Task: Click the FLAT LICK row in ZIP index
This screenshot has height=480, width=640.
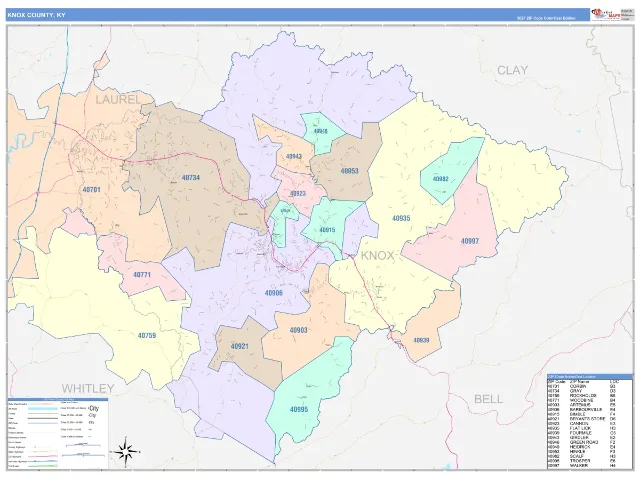Action: (590, 428)
